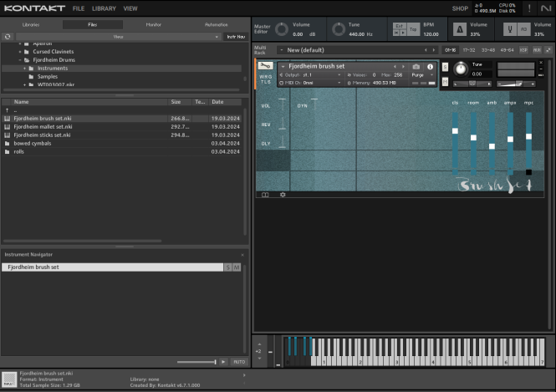Open the View dropdown in the browser

[118, 37]
